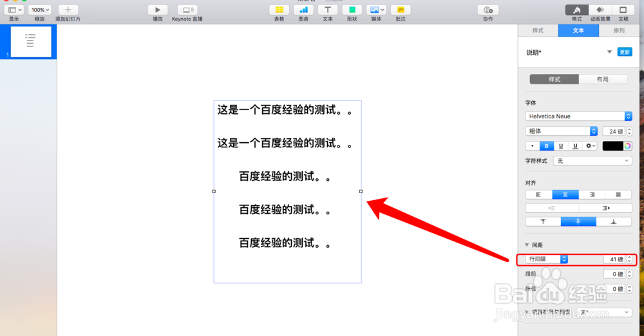Align text left
This screenshot has width=644, height=336.
tap(538, 194)
